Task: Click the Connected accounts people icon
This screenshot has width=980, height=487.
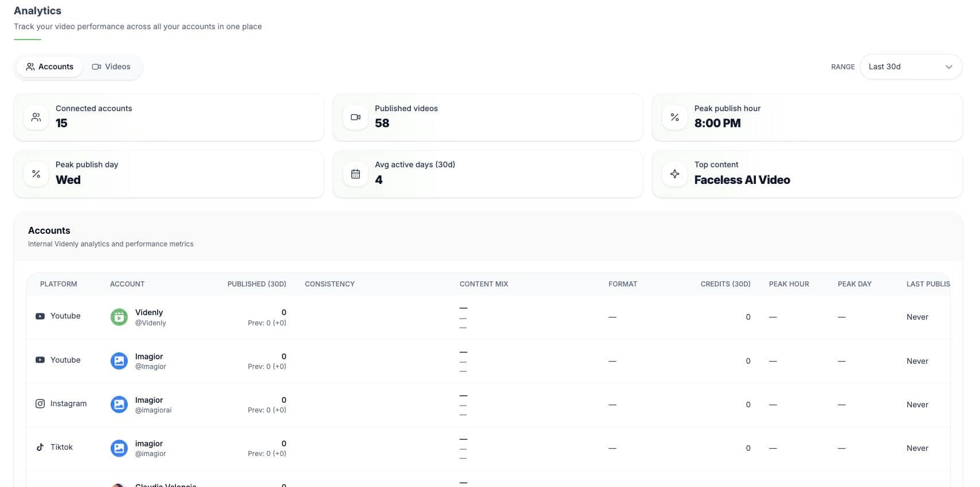Action: click(36, 117)
